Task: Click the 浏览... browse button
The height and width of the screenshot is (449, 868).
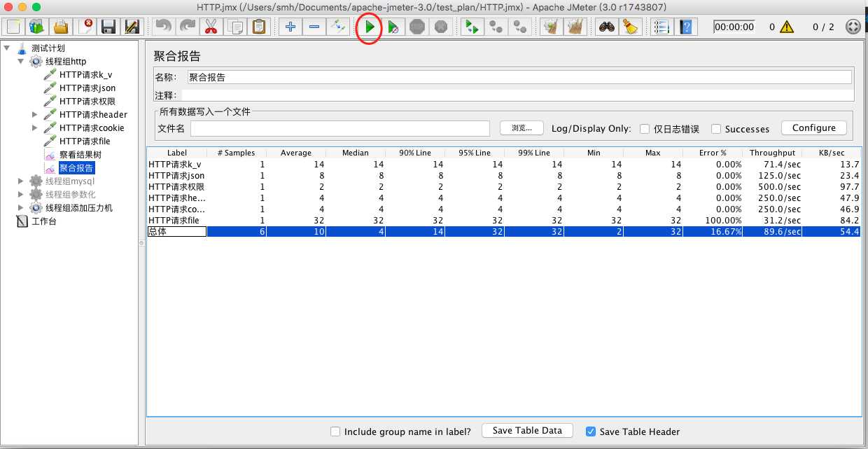Action: click(521, 128)
